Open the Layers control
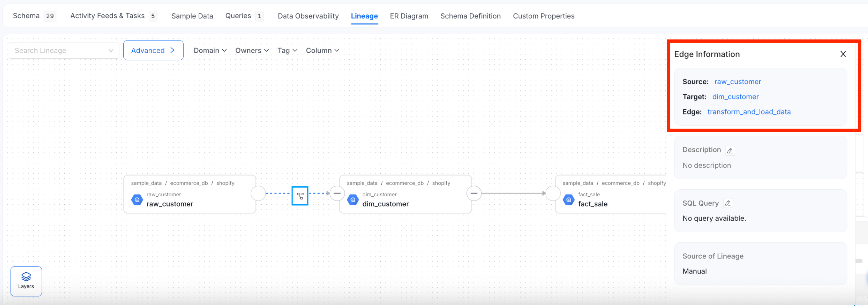Viewport: 868px width, 306px height. 26,281
